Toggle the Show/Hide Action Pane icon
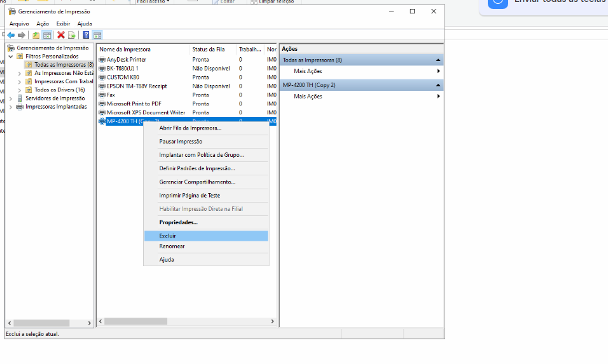Screen dimensions: 608x364 [97, 35]
